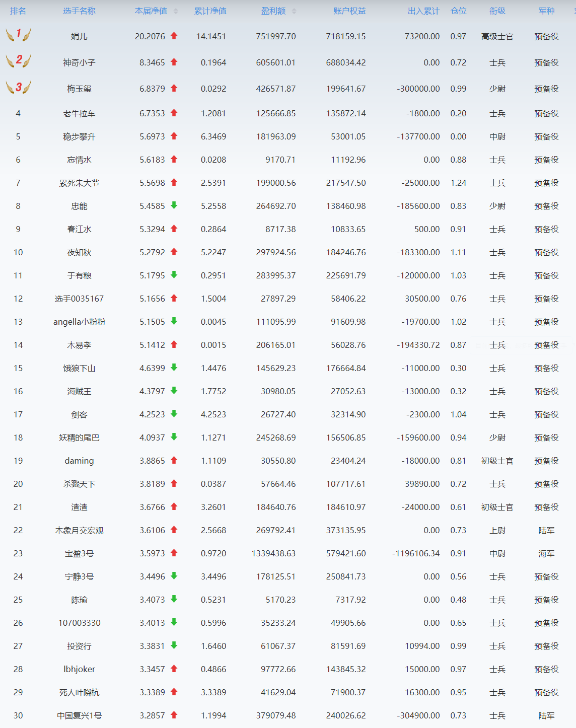Viewport: 576px width, 728px height.
Task: Open player 娟儿's name
Action: 79,36
